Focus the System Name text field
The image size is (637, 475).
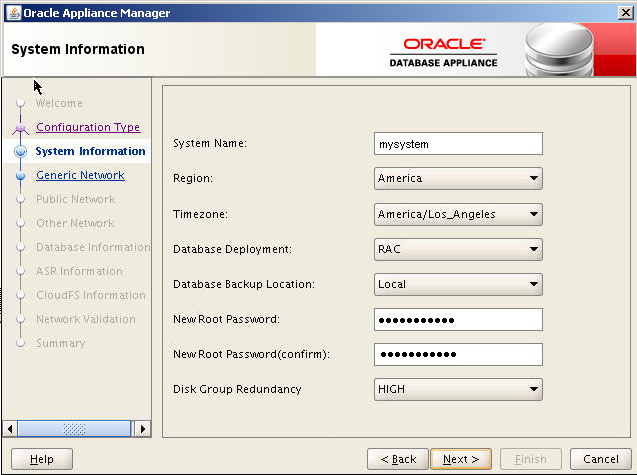[458, 144]
